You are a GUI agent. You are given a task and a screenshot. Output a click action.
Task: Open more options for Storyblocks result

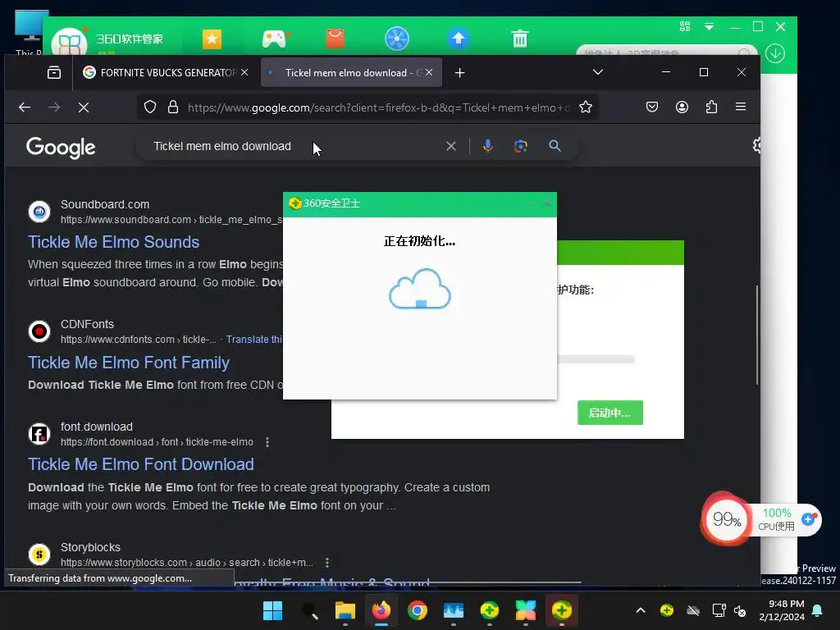pos(327,563)
